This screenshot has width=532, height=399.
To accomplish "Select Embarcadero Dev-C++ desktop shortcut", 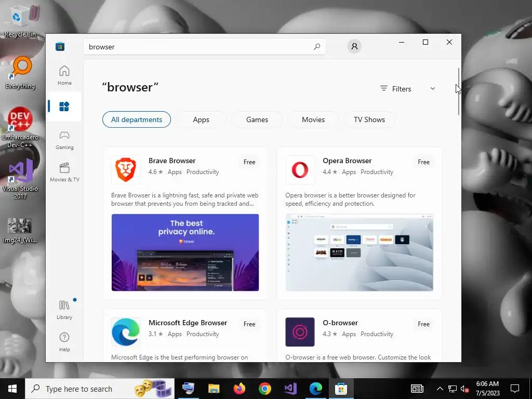I will point(20,128).
